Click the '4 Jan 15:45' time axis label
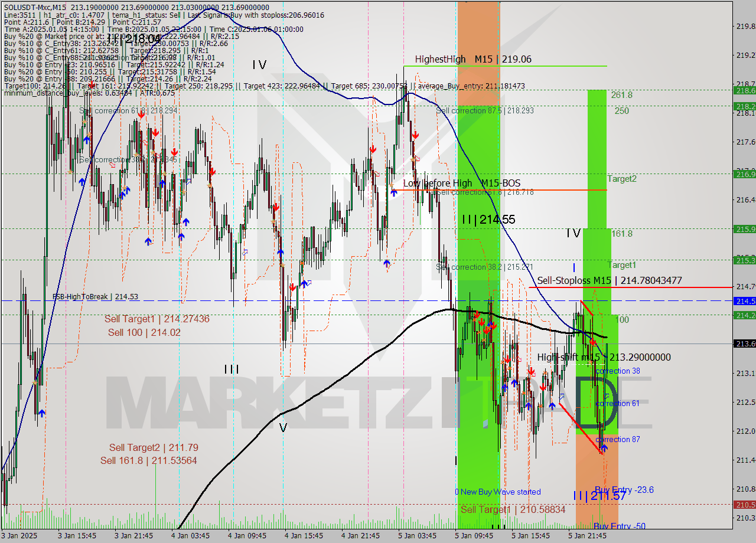This screenshot has width=756, height=543. click(304, 535)
